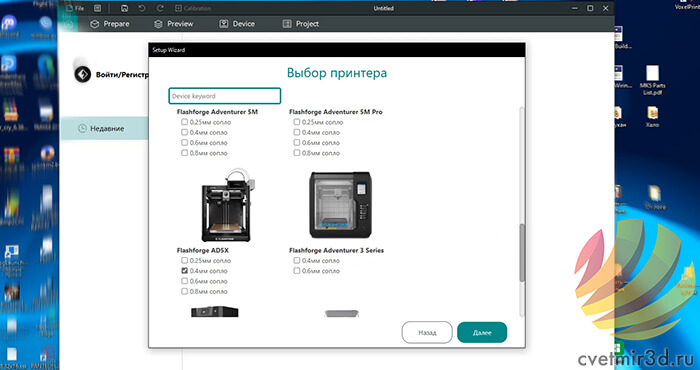Click the Flashforge Adventurer 5M heading
The height and width of the screenshot is (370, 700).
point(217,112)
